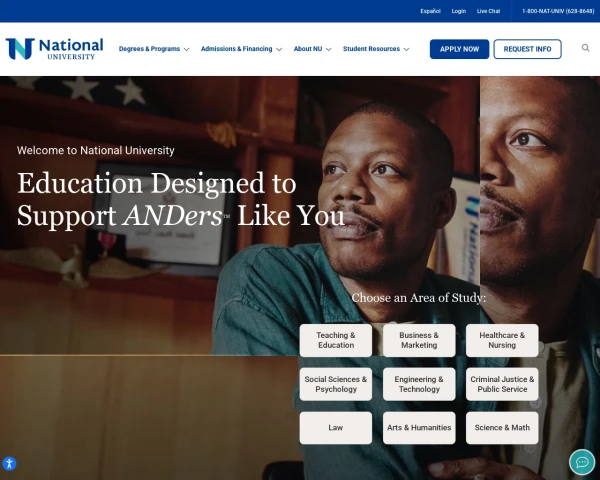This screenshot has width=600, height=480.
Task: Click the search magnifier icon
Action: pyautogui.click(x=585, y=48)
